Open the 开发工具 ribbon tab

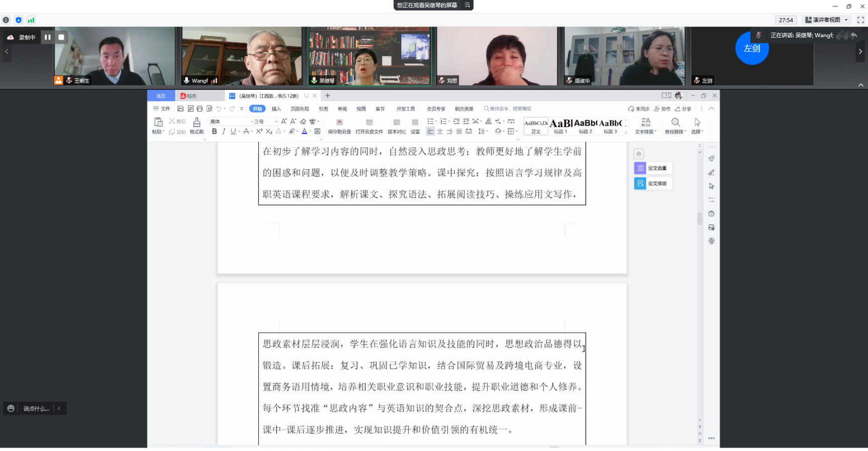click(406, 109)
